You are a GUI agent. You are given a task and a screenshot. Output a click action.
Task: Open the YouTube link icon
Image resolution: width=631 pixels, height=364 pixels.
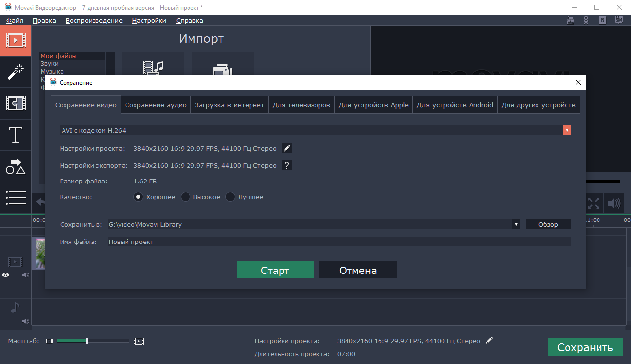[571, 20]
